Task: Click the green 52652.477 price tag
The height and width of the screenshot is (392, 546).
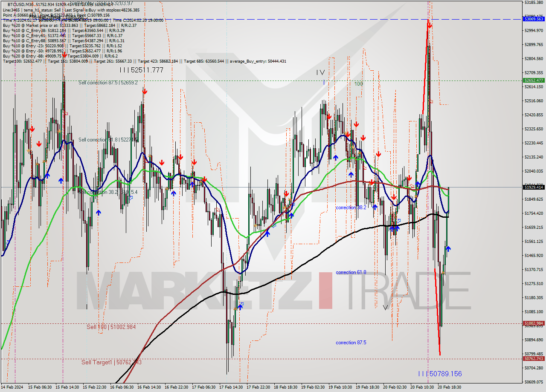Action: pos(534,81)
